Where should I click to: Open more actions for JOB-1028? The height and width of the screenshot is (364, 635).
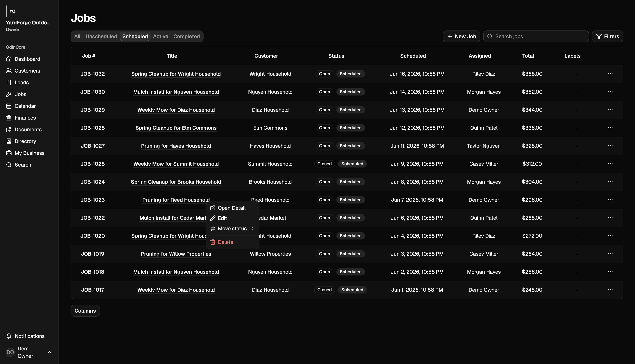pos(610,128)
